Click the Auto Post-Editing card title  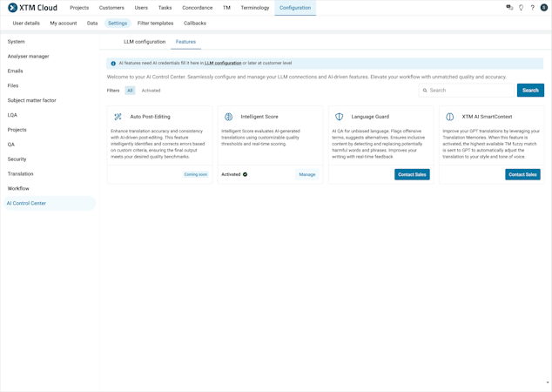(150, 117)
